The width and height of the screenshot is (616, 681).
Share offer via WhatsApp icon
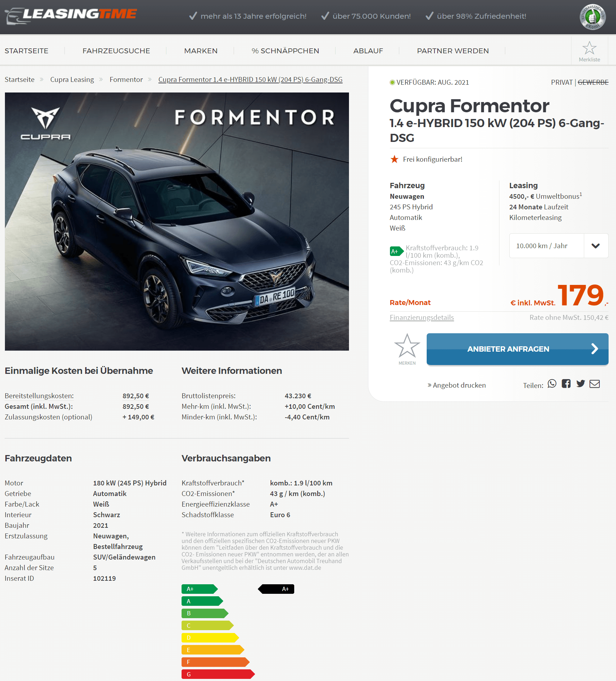[552, 384]
